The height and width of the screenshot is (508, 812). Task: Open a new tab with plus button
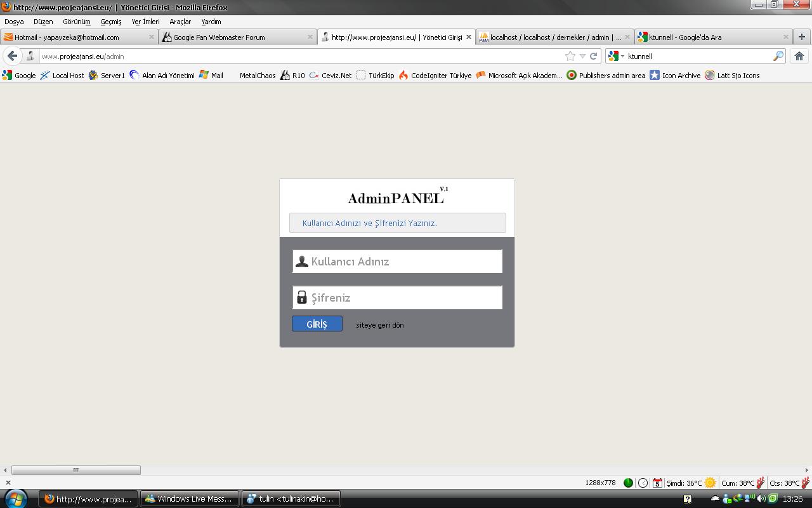pyautogui.click(x=801, y=37)
